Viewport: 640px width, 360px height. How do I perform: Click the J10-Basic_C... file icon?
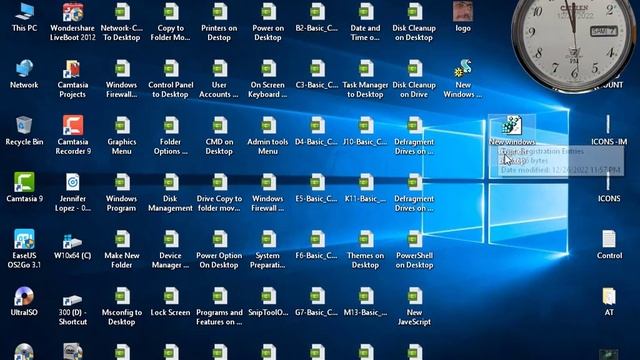point(365,126)
